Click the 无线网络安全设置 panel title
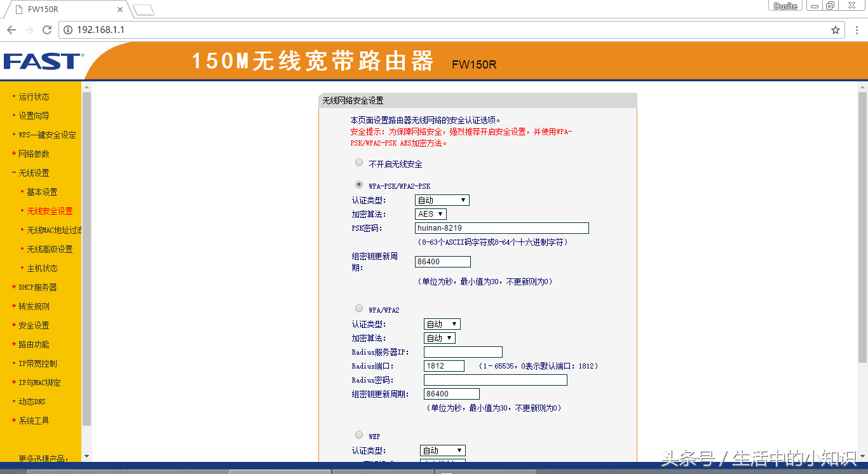 pos(353,100)
